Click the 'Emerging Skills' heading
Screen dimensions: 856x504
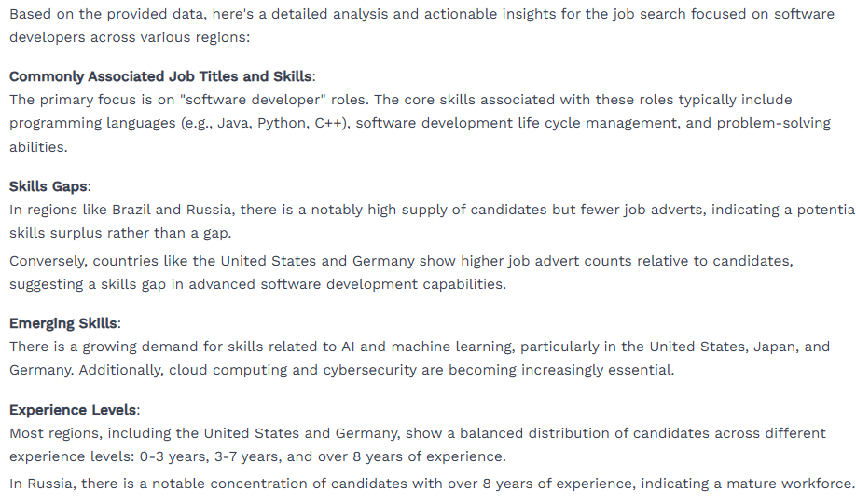click(x=63, y=323)
